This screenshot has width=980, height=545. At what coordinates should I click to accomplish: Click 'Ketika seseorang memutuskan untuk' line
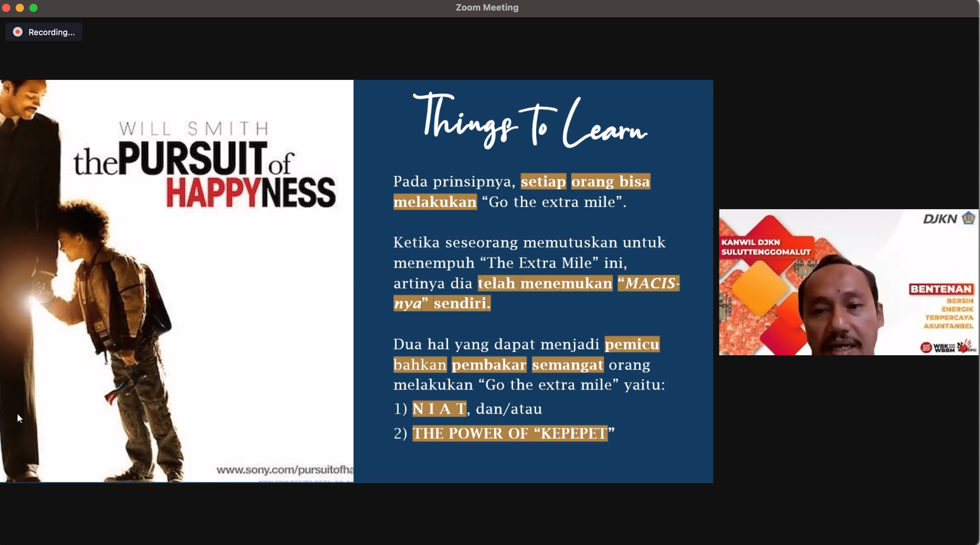click(529, 242)
